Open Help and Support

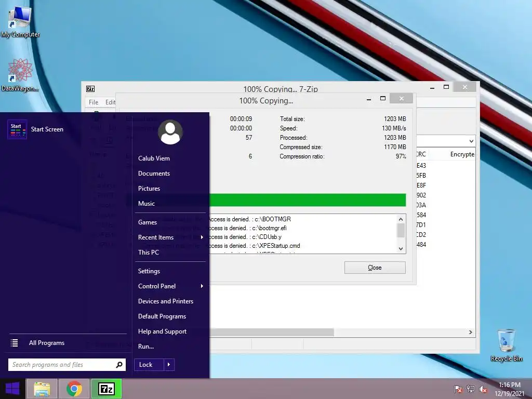(162, 331)
